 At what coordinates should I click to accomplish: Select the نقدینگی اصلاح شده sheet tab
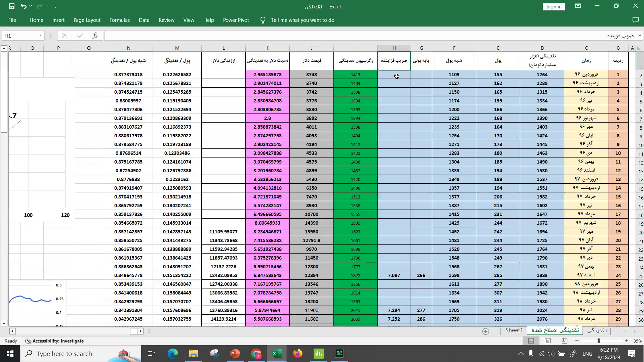555,330
